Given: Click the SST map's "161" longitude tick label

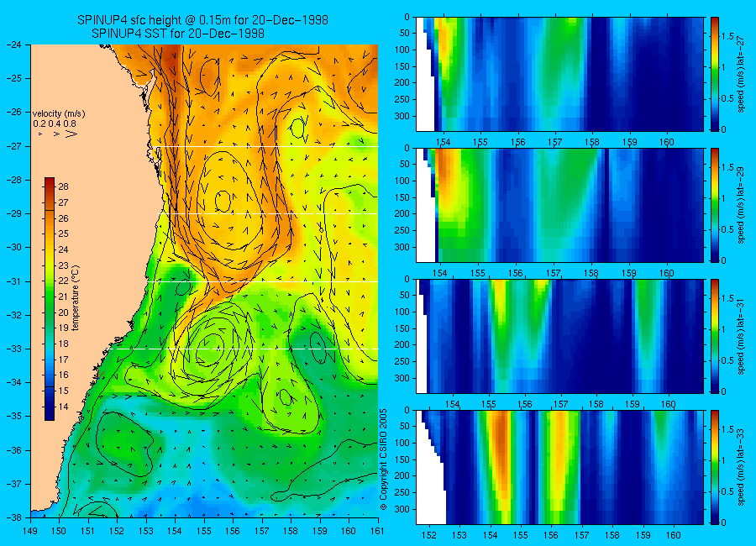Looking at the screenshot, I should 377,531.
